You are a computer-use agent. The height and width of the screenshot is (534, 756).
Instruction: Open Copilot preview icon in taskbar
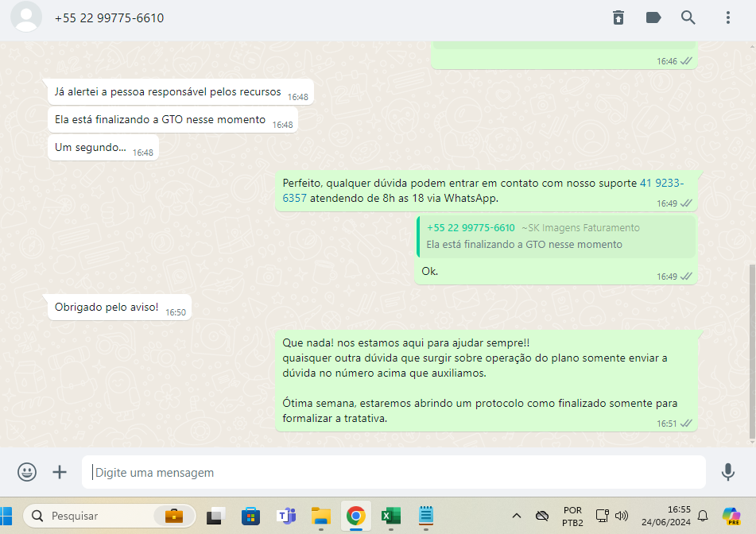pos(731,516)
